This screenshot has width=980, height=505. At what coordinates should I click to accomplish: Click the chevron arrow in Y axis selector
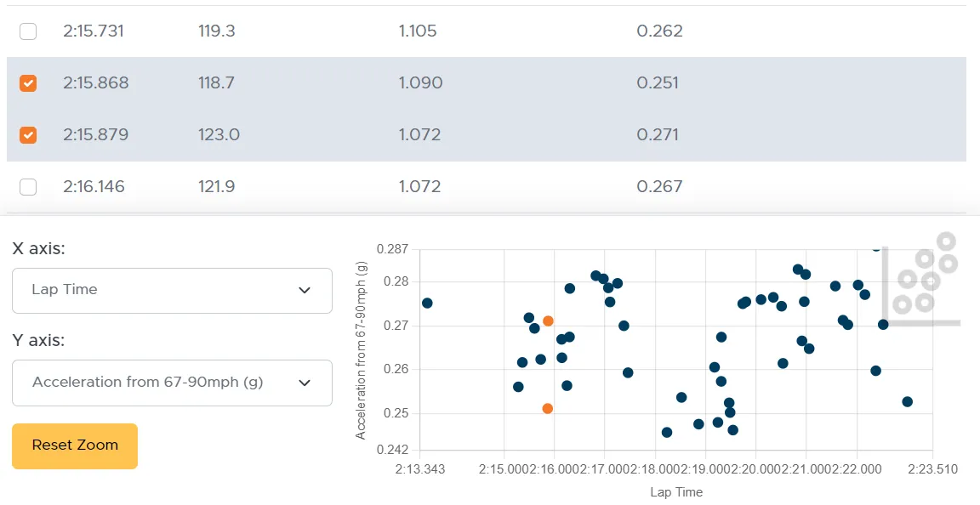305,383
